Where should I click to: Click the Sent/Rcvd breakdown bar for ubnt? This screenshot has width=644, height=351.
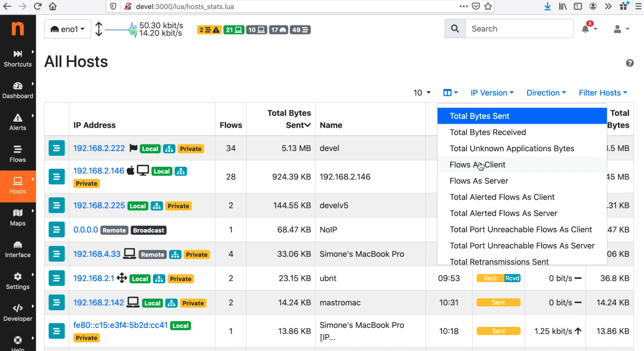click(x=498, y=278)
